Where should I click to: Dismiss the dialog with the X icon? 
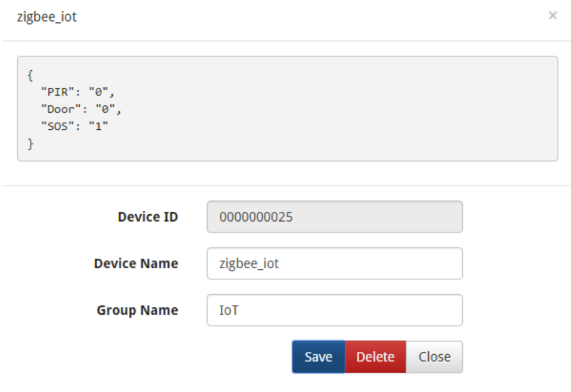click(x=553, y=15)
